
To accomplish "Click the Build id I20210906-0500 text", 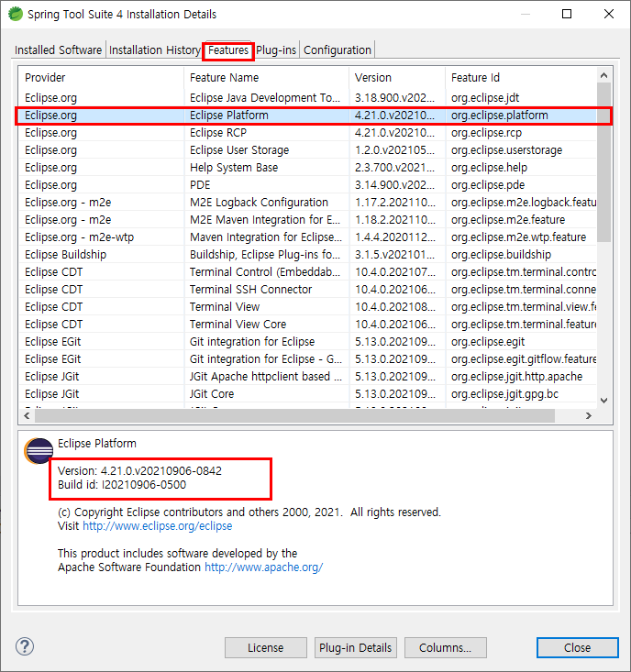I will tap(122, 485).
